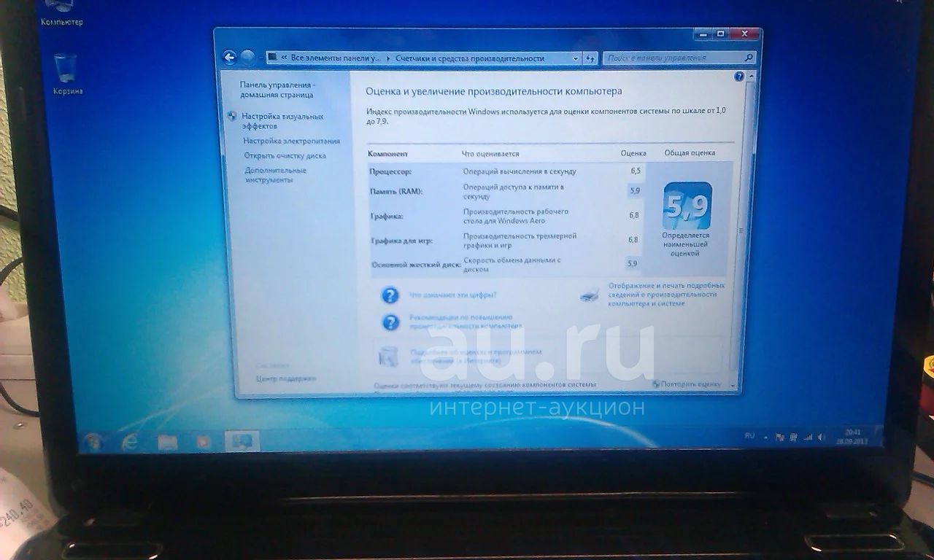Click 'Счетчики и средства производительности' breadcrumb
This screenshot has width=934, height=560.
point(470,58)
